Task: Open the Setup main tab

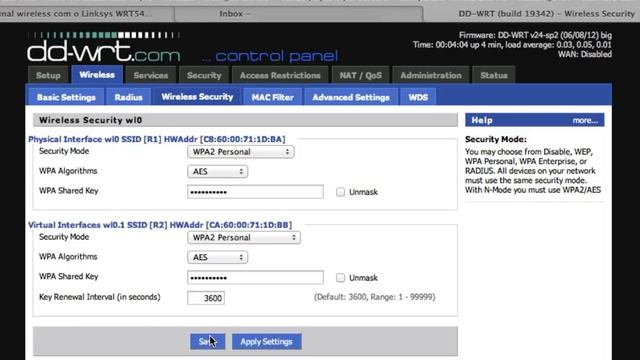Action: [x=48, y=75]
